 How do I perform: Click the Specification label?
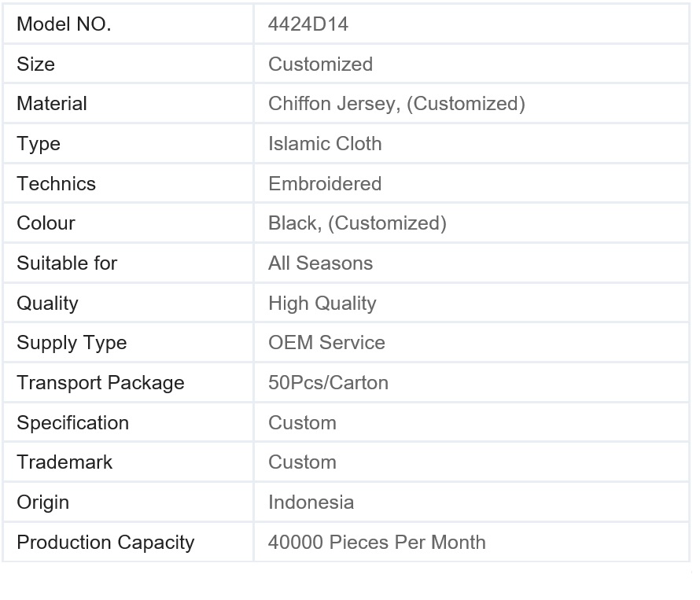click(x=72, y=423)
